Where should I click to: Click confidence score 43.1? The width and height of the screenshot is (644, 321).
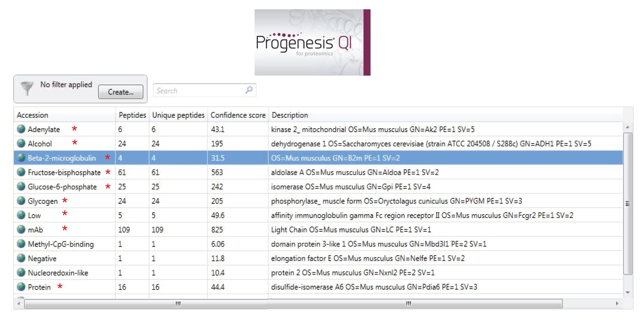pyautogui.click(x=218, y=129)
